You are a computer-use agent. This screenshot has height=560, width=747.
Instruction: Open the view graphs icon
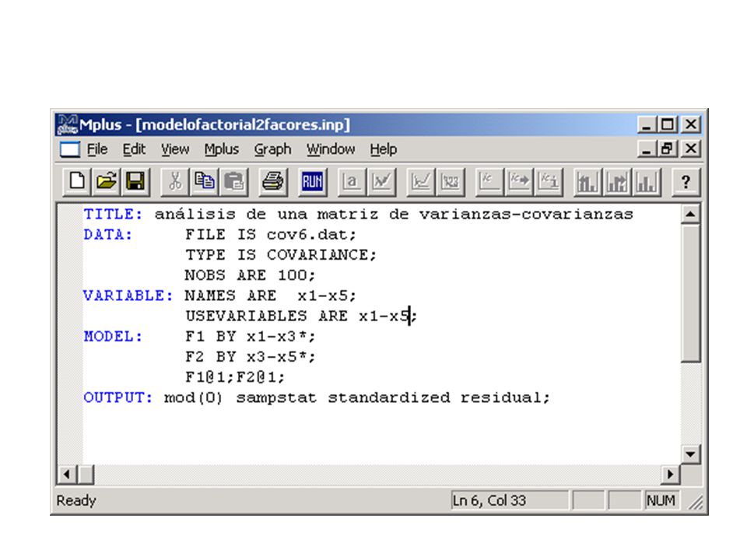tap(421, 181)
